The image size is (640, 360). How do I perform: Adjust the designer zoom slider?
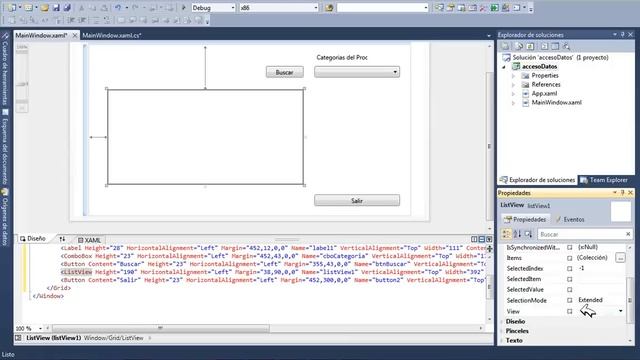pos(22,84)
